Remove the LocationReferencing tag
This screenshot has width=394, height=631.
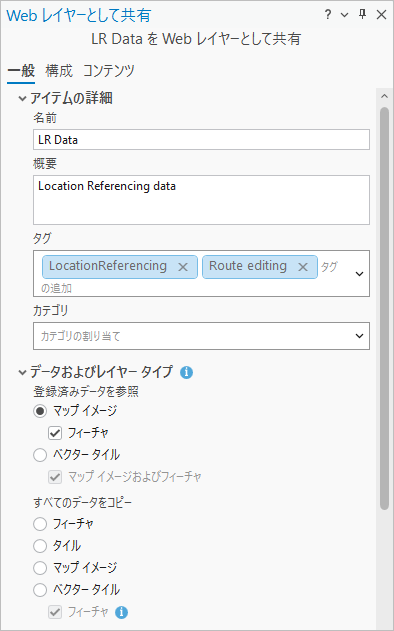[x=183, y=267]
